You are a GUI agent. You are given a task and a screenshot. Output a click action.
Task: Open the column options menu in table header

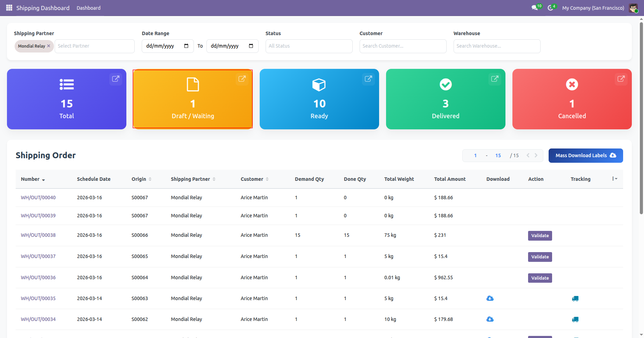tap(614, 179)
